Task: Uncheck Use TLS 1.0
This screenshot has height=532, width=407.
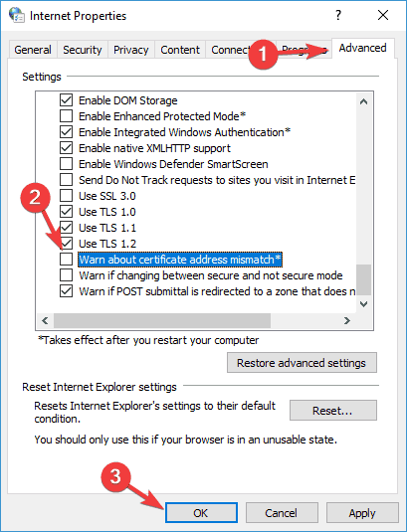Action: point(67,212)
